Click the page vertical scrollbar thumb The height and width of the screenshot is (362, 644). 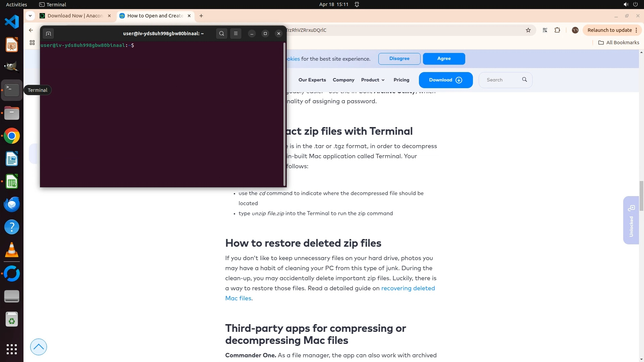tap(641, 196)
